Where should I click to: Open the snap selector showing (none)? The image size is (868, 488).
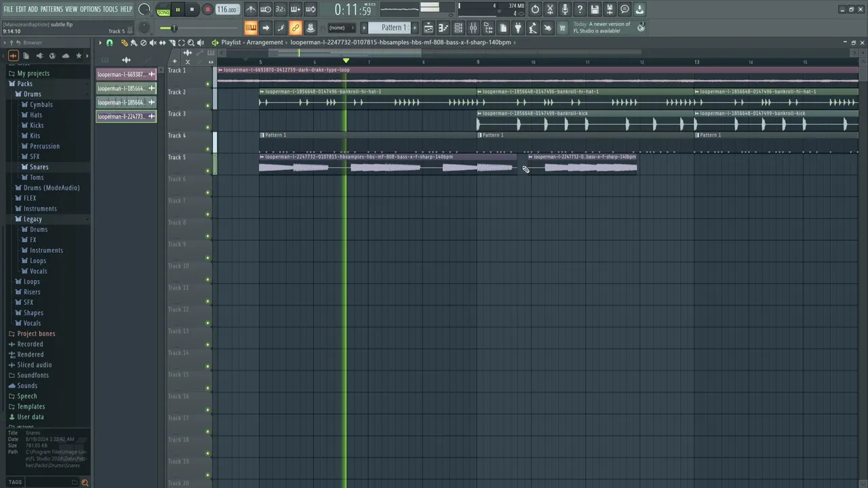pos(341,28)
